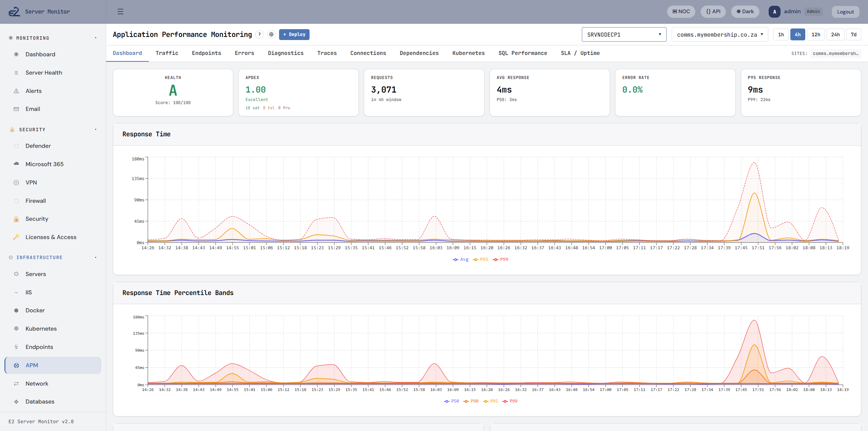Switch to the SQL Performance tab
The width and height of the screenshot is (868, 431).
coord(522,53)
